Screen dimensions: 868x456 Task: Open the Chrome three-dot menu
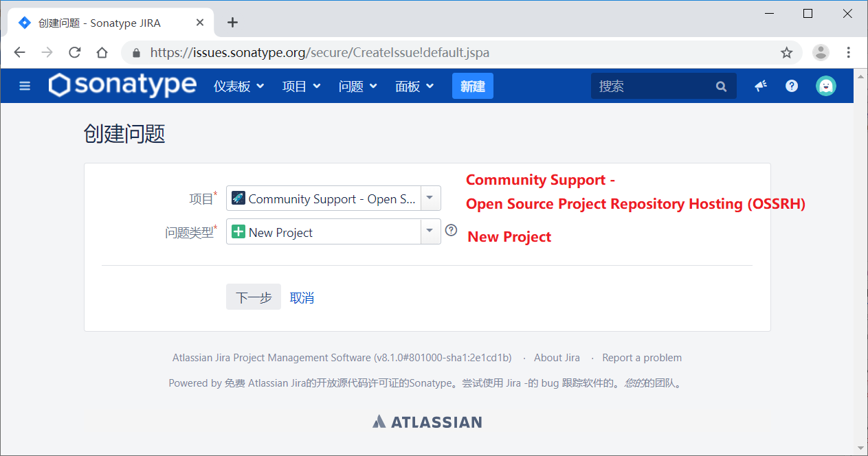tap(849, 53)
